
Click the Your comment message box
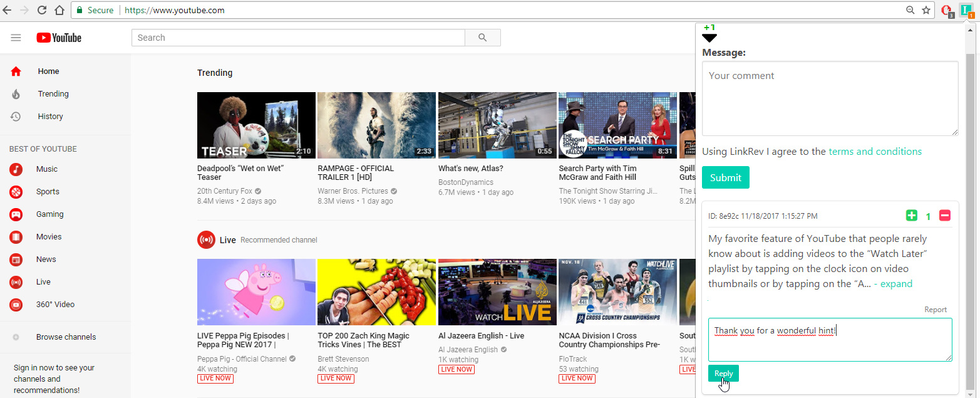point(830,98)
